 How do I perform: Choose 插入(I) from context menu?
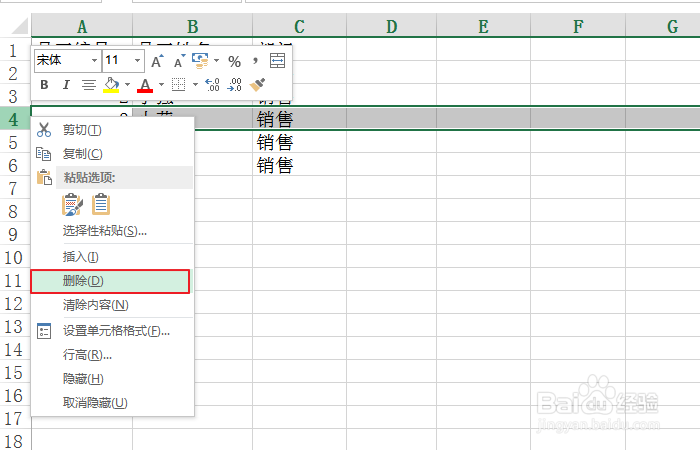112,257
